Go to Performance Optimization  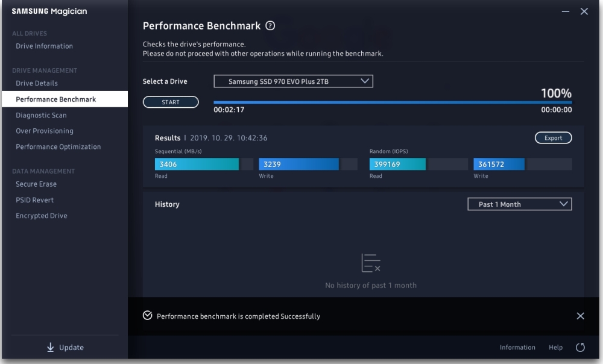tap(58, 147)
